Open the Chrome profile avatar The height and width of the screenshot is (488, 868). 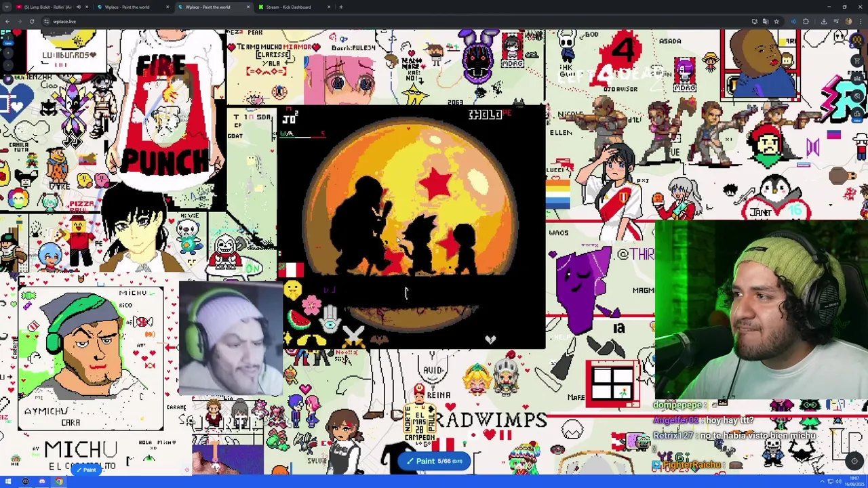tap(848, 21)
